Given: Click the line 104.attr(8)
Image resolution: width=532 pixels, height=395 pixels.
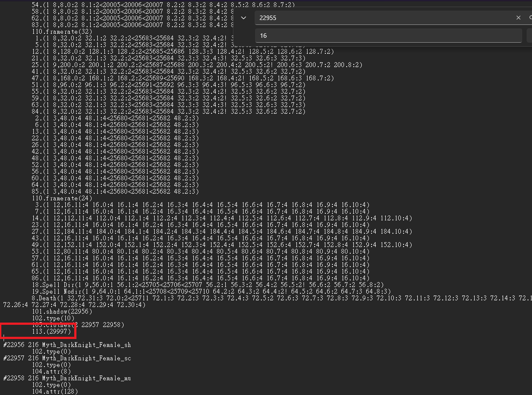Looking at the screenshot, I should (x=52, y=371).
